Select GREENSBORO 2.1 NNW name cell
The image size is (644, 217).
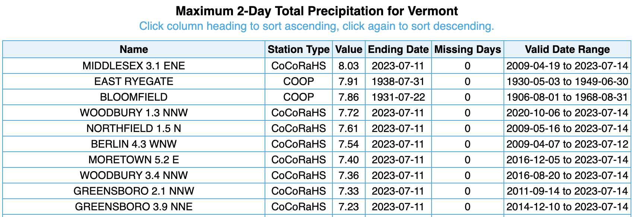click(134, 191)
